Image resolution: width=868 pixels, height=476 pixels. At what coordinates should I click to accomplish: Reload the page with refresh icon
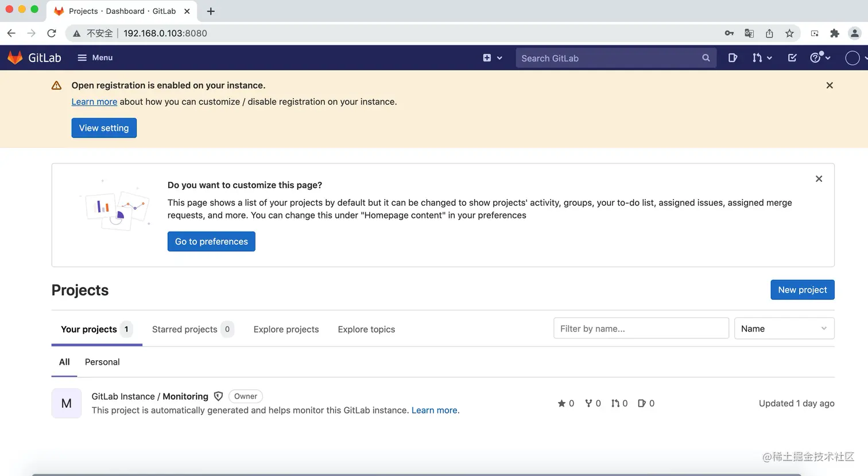52,33
